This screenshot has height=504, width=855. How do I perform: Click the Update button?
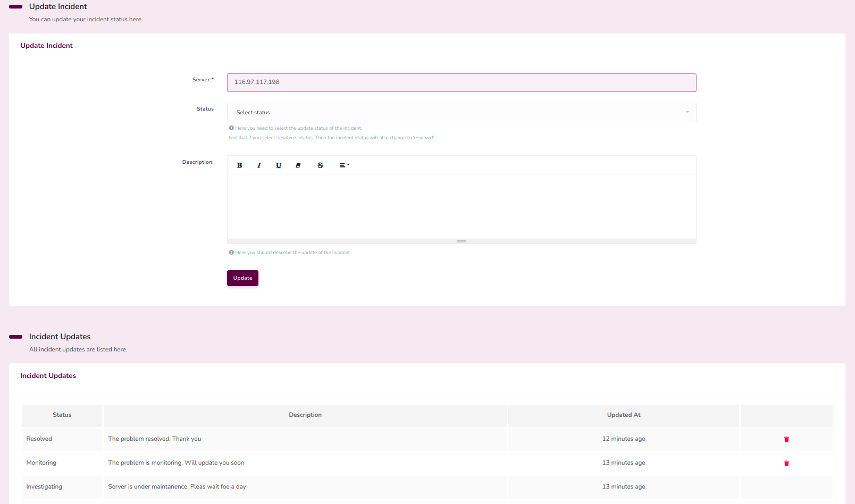click(x=242, y=278)
